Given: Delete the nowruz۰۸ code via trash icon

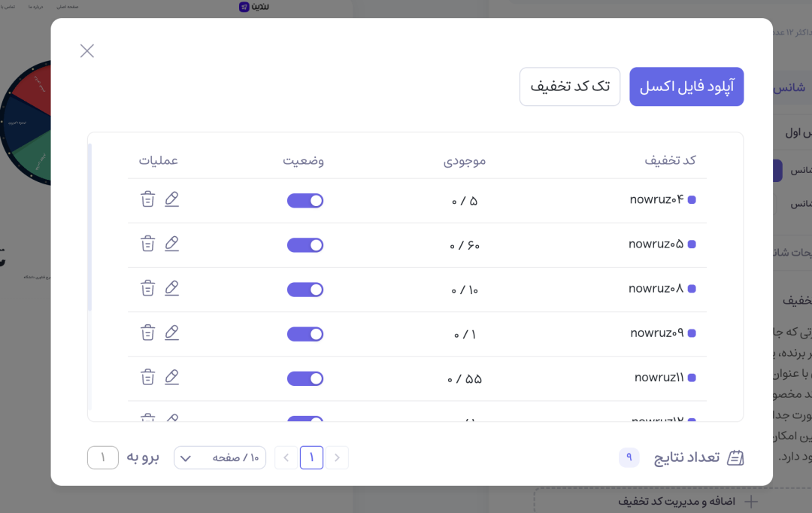Looking at the screenshot, I should click(148, 288).
